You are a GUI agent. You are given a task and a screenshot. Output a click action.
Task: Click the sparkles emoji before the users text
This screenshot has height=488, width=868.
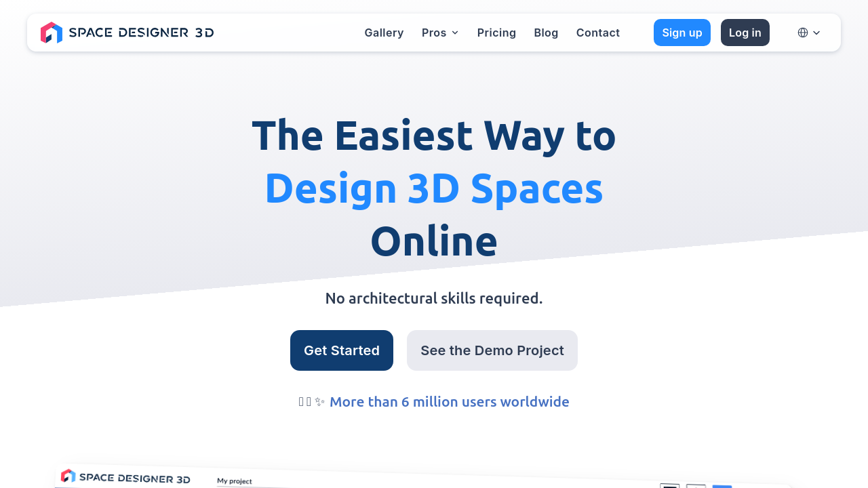[x=320, y=402]
